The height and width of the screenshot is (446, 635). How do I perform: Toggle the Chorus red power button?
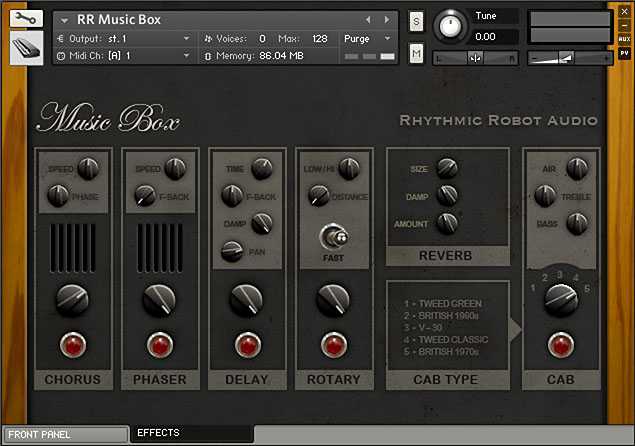coord(73,345)
